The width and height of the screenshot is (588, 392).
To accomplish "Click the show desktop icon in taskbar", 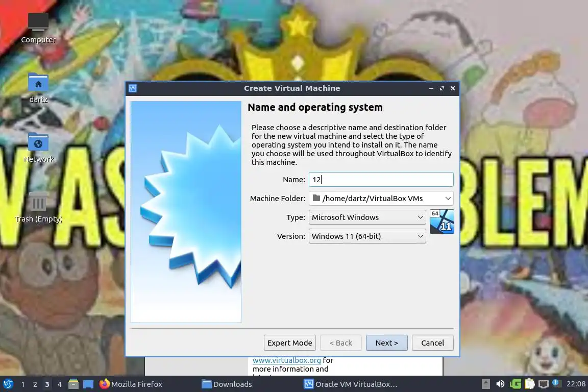I will (88, 384).
